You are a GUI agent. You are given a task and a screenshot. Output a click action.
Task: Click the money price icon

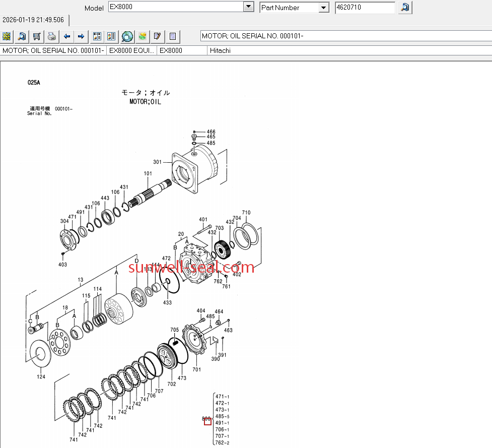click(143, 36)
